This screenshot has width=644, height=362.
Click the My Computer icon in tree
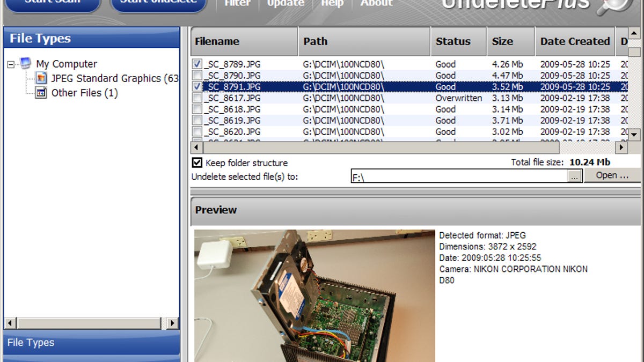pyautogui.click(x=25, y=63)
